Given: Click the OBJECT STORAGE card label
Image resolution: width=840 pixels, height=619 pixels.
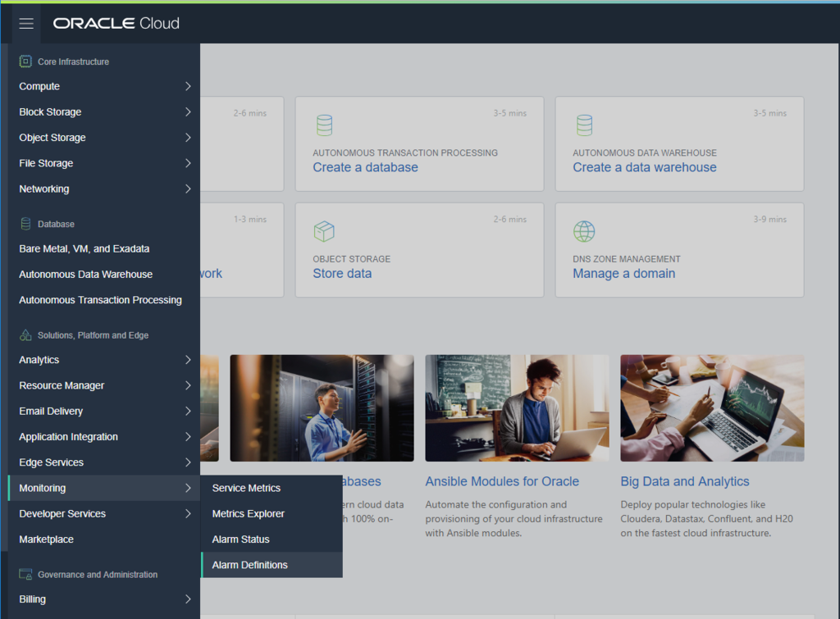Looking at the screenshot, I should coord(351,259).
